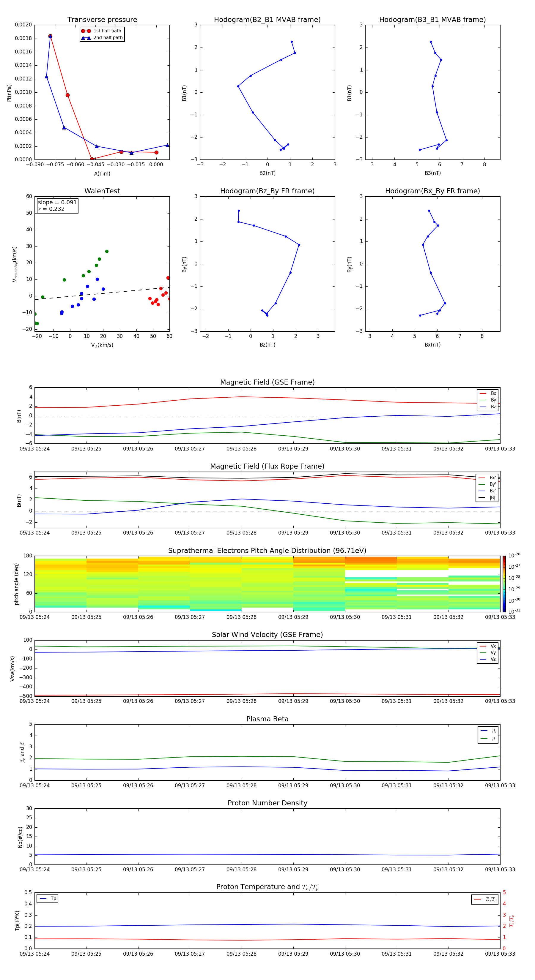Click the βp legend entry in Plasma Beta
This screenshot has width=535, height=980.
pyautogui.click(x=488, y=731)
